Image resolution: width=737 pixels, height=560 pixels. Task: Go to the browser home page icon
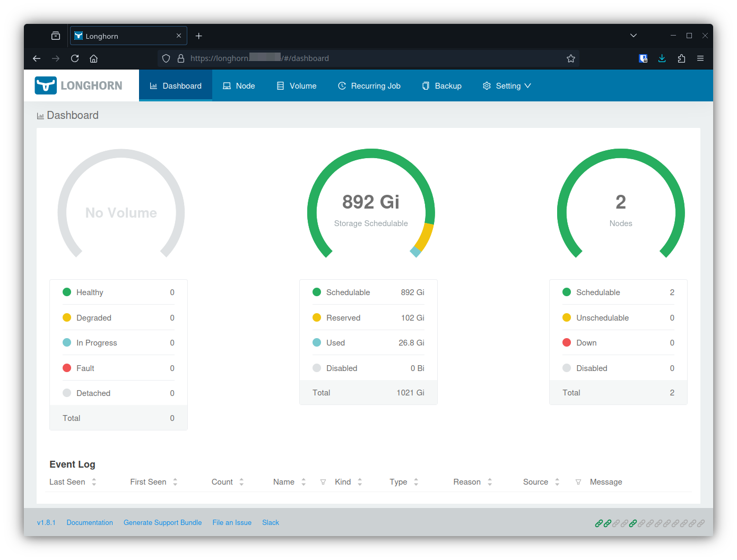tap(94, 58)
